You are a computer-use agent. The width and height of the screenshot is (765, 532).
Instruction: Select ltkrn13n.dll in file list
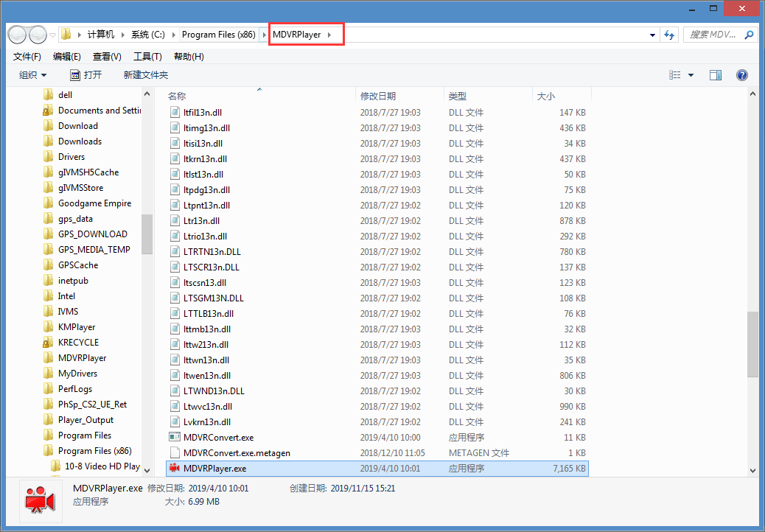[x=205, y=159]
